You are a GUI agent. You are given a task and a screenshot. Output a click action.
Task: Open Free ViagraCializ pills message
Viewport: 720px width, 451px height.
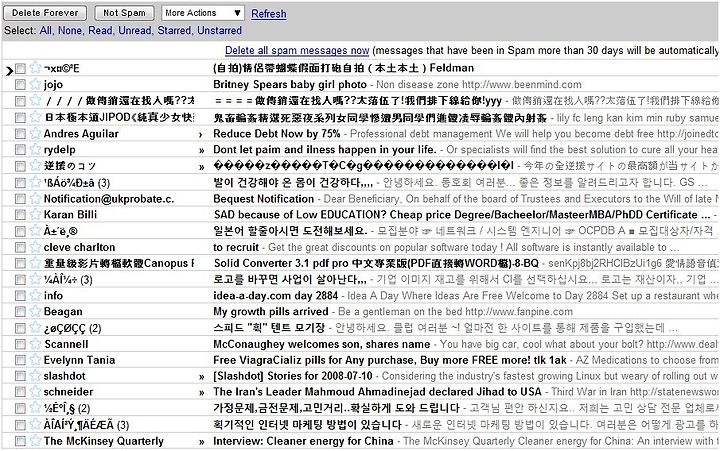[390, 361]
